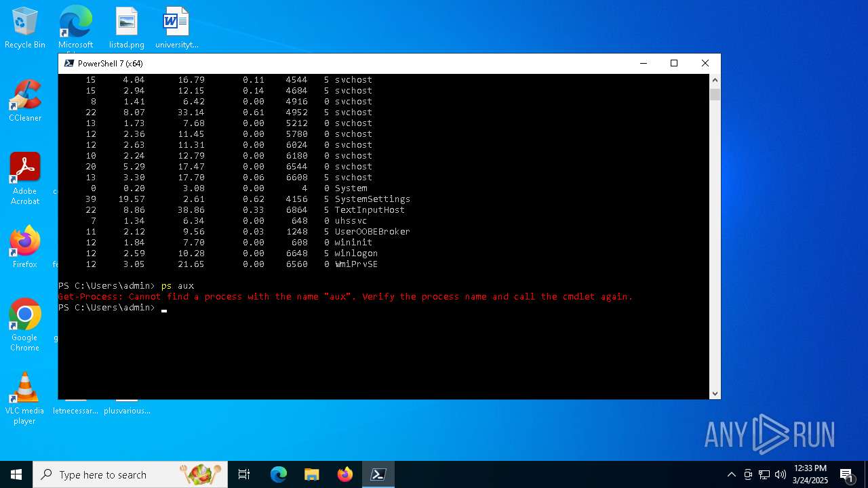
Task: Open Task View on the taskbar
Action: pyautogui.click(x=244, y=474)
